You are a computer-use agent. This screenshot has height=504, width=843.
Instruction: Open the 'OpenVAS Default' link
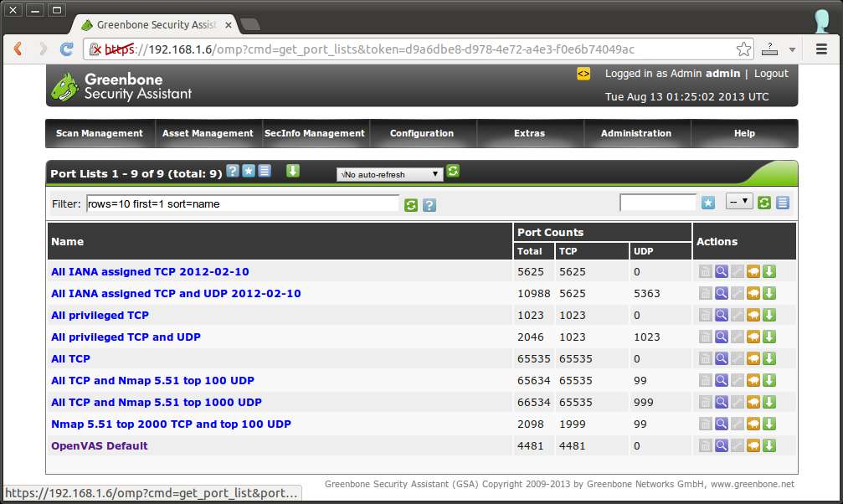point(100,446)
